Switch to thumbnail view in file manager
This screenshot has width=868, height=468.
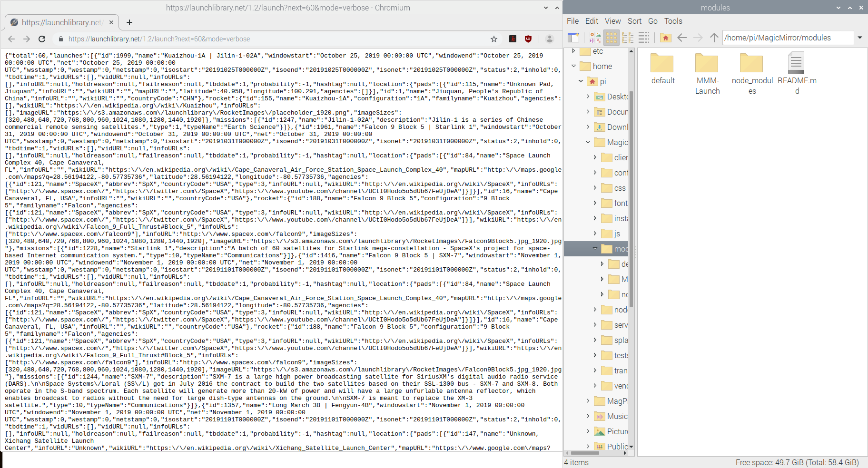(x=595, y=38)
